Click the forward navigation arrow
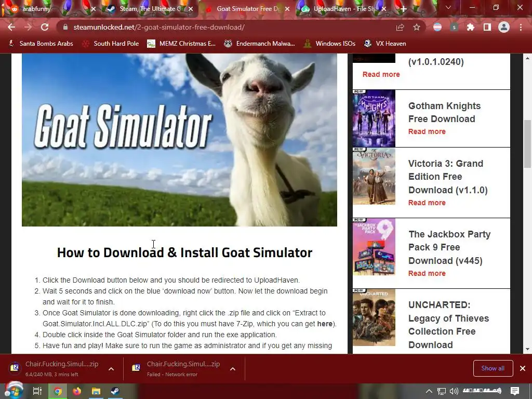Image resolution: width=532 pixels, height=399 pixels. [28, 28]
